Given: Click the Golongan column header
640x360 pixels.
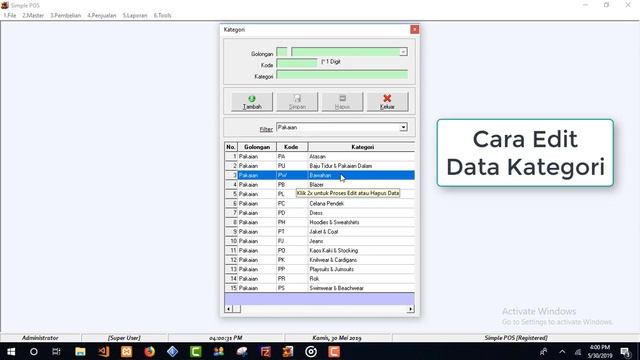Looking at the screenshot, I should click(x=257, y=147).
